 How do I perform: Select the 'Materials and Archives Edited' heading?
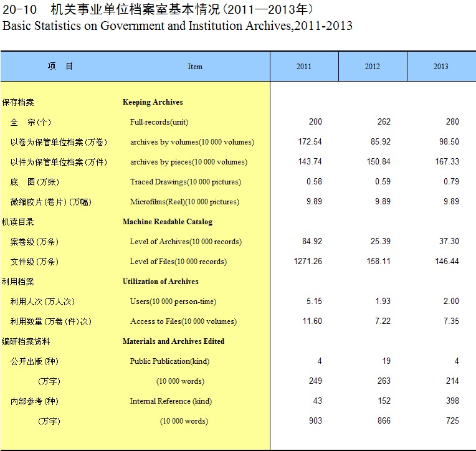(x=173, y=341)
